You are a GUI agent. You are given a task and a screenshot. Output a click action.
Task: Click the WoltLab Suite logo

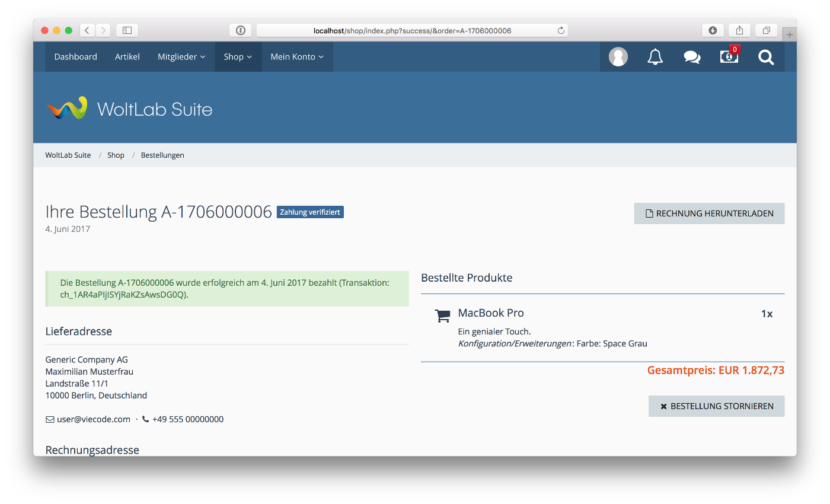click(x=129, y=109)
